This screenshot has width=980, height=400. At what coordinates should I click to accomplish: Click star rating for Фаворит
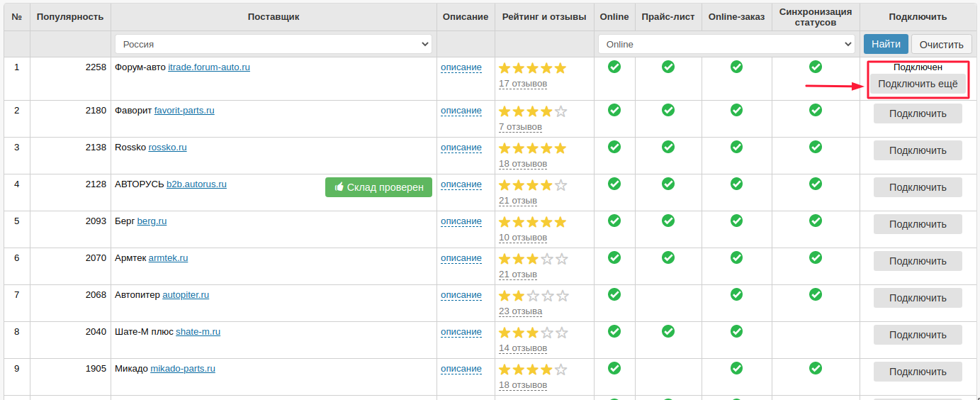pos(533,111)
